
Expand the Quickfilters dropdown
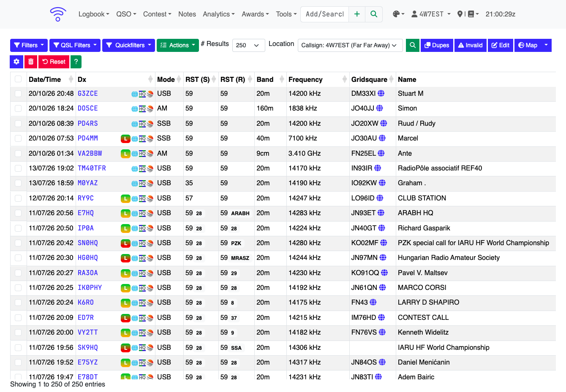(x=128, y=45)
